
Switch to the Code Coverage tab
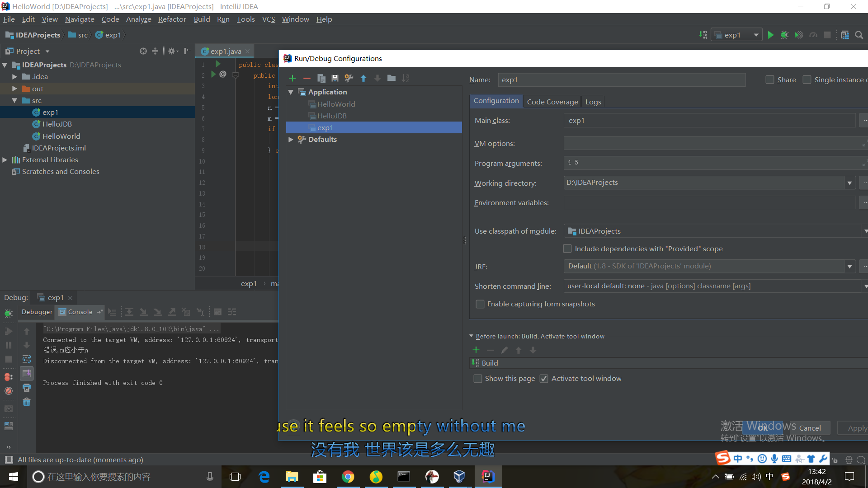click(552, 102)
